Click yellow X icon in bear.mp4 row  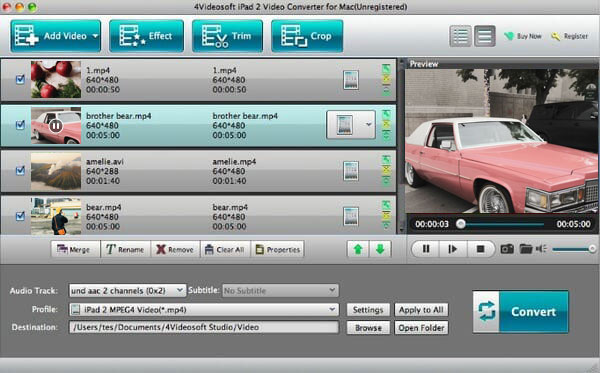click(386, 215)
